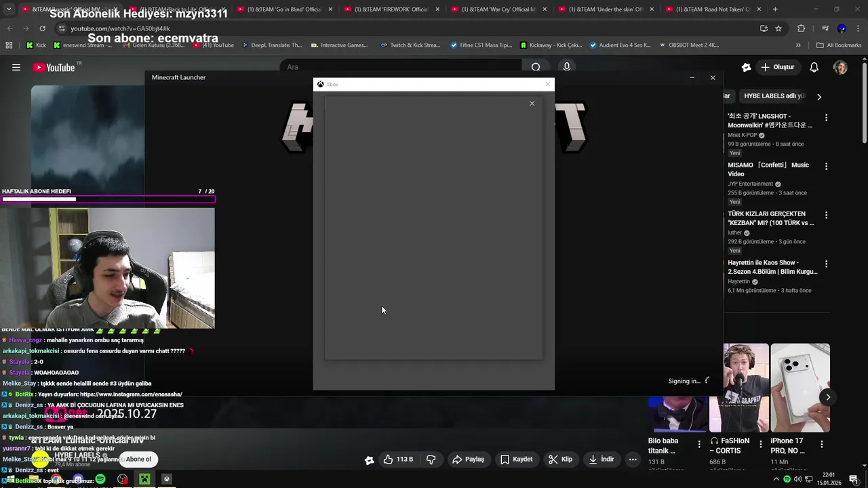The width and height of the screenshot is (868, 488).
Task: Open more actions three-dot menu under video
Action: point(633,460)
